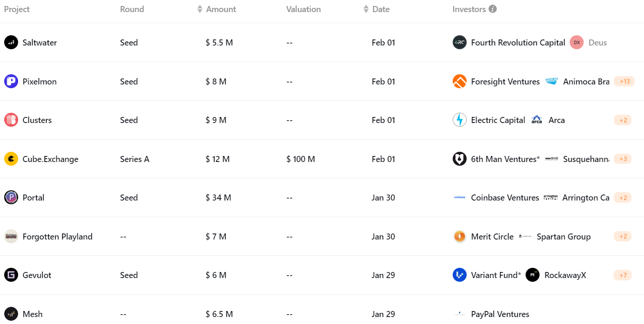Click the Gevulot black G logo

(11, 275)
